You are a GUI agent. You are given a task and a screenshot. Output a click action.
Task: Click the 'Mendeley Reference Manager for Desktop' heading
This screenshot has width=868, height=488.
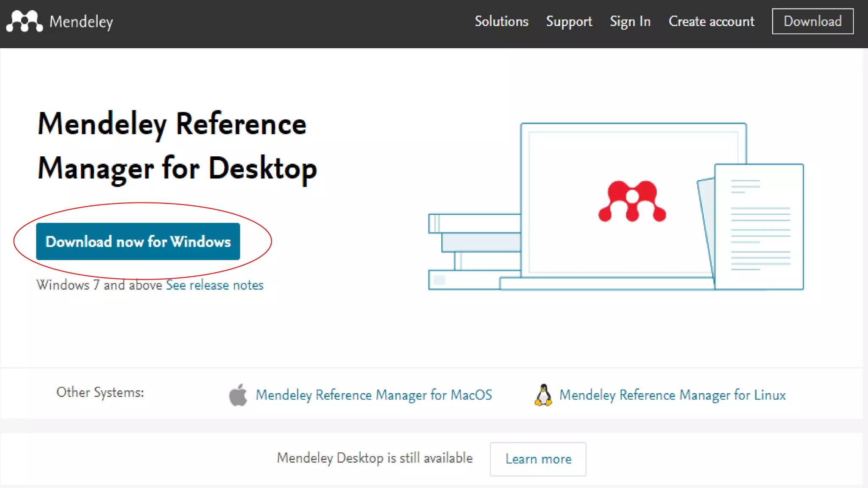click(177, 147)
